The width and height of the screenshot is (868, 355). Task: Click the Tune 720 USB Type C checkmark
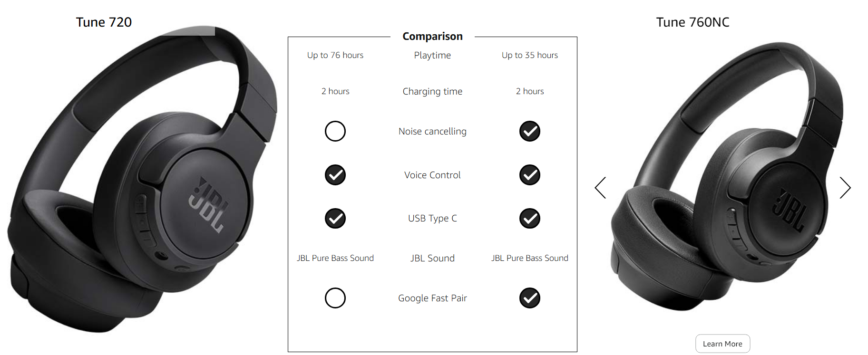335,219
